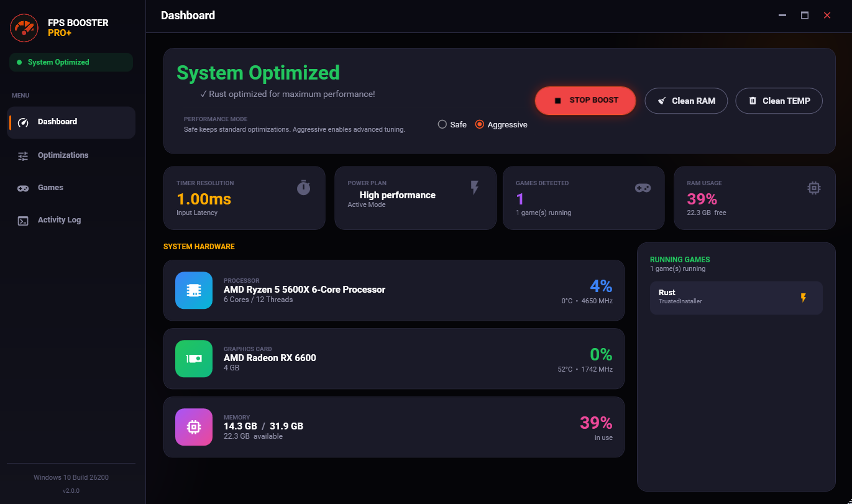Click the processor icon beside AMD Ryzen 5

tap(193, 290)
